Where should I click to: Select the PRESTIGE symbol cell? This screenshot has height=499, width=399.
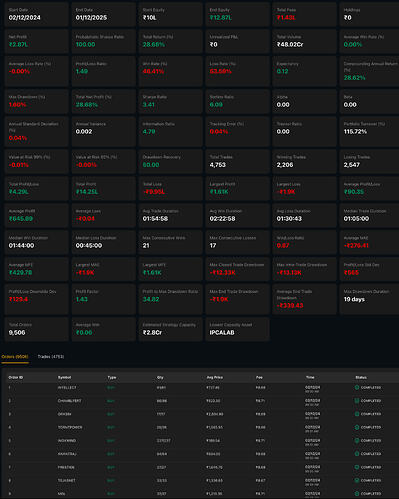pos(66,467)
